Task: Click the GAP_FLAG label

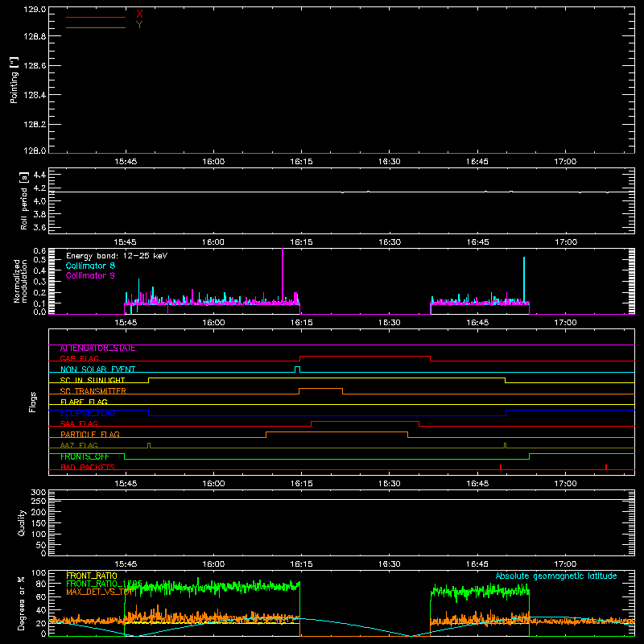Action: click(x=79, y=358)
